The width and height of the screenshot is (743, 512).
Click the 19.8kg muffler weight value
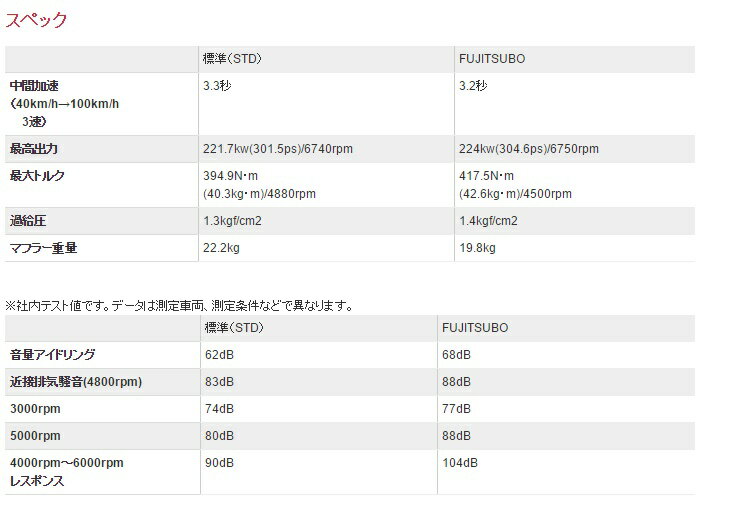click(478, 248)
